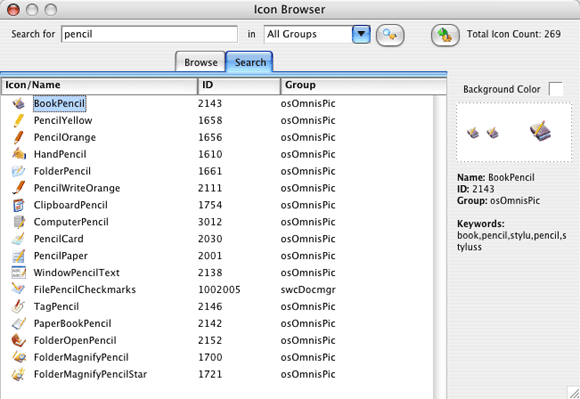Image resolution: width=580 pixels, height=399 pixels.
Task: Click the FolderPencil row icon
Action: coord(18,171)
